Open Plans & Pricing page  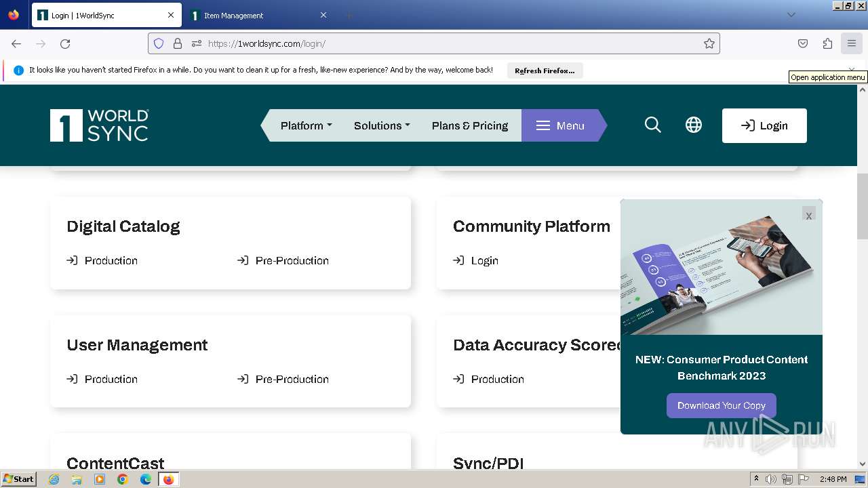pyautogui.click(x=470, y=125)
